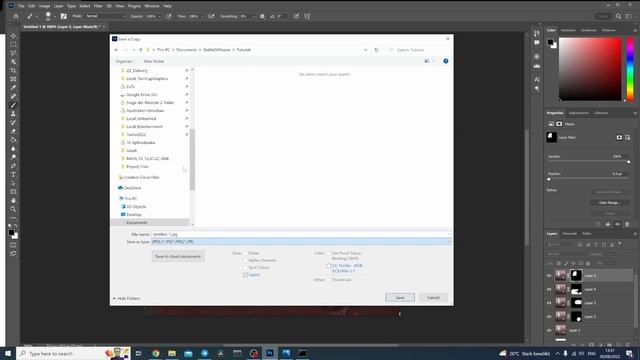Toggle the Use Proof Setup checkbox
The image size is (640, 360).
pyautogui.click(x=329, y=253)
